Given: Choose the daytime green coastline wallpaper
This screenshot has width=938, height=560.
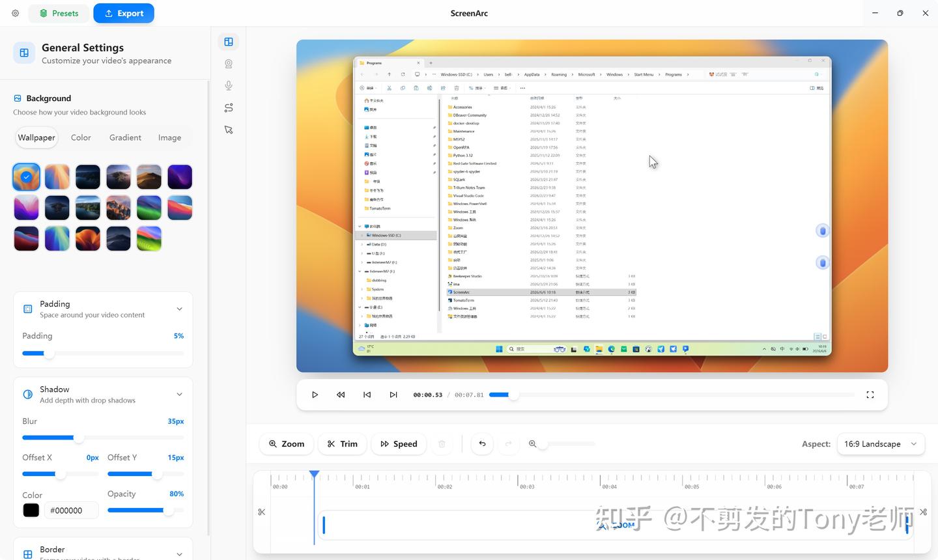Looking at the screenshot, I should 88,208.
